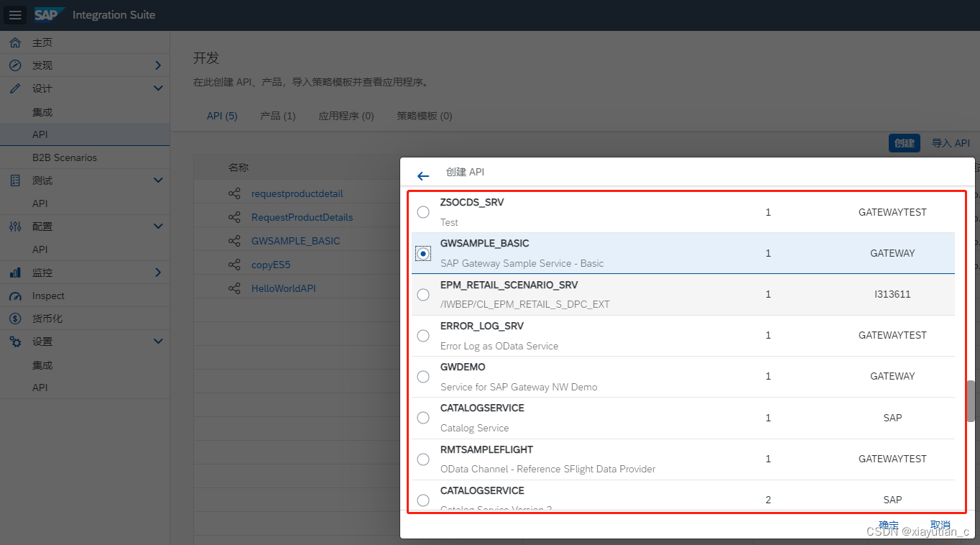Switch to the 产品 (1) tab
The image size is (980, 545).
click(278, 116)
